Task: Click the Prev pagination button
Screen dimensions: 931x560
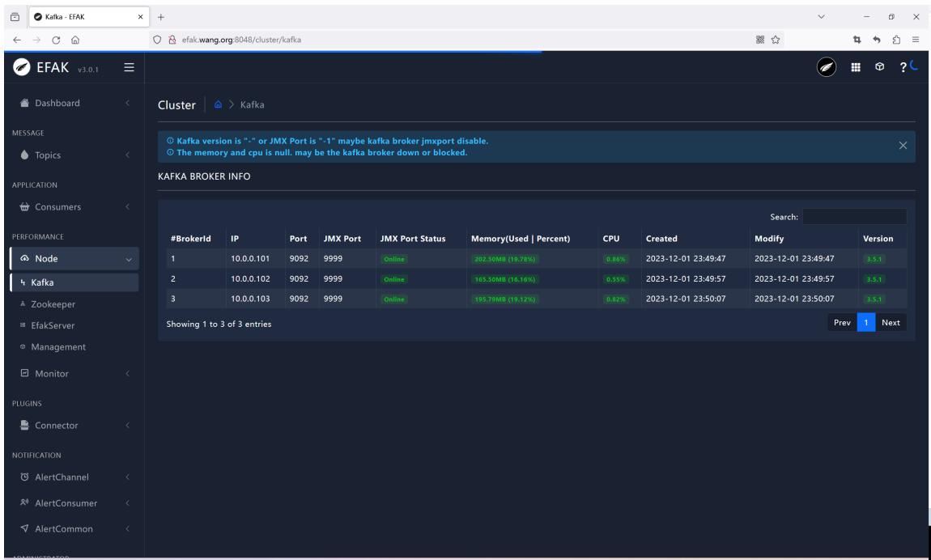Action: (x=842, y=323)
